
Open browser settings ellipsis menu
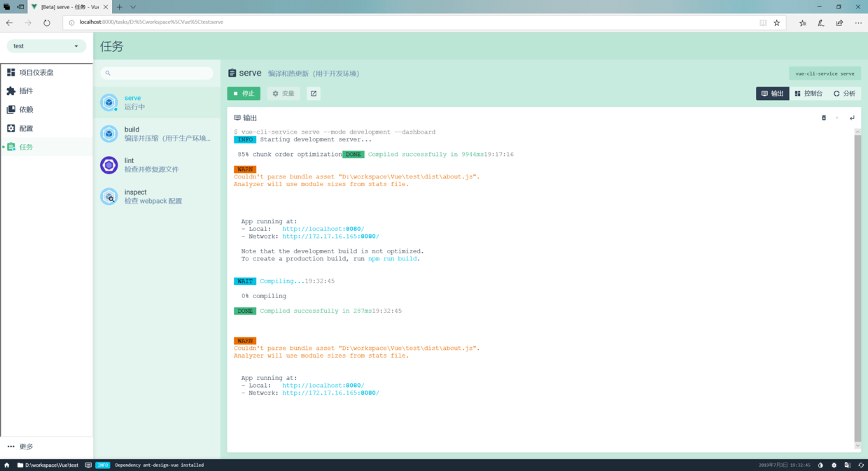point(858,22)
